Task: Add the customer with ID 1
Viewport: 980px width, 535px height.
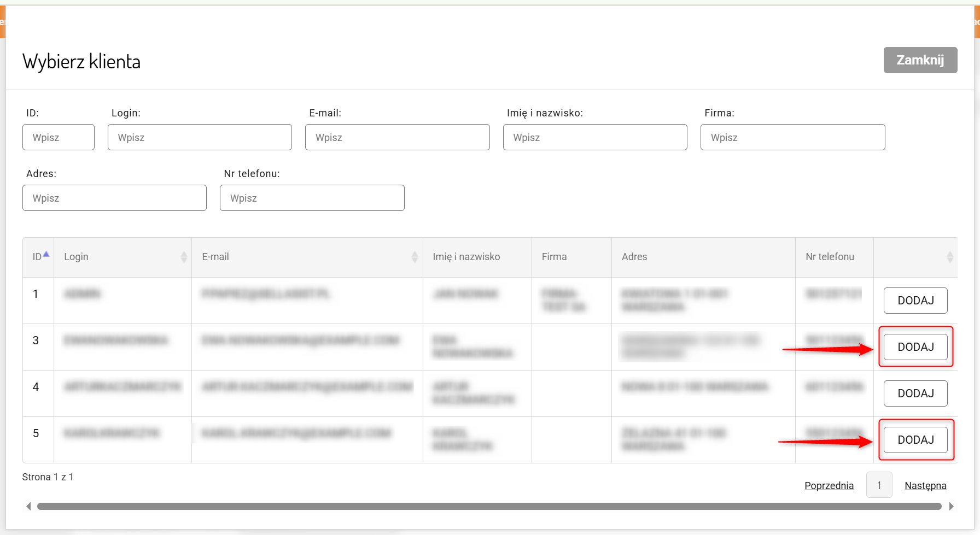Action: tap(915, 301)
